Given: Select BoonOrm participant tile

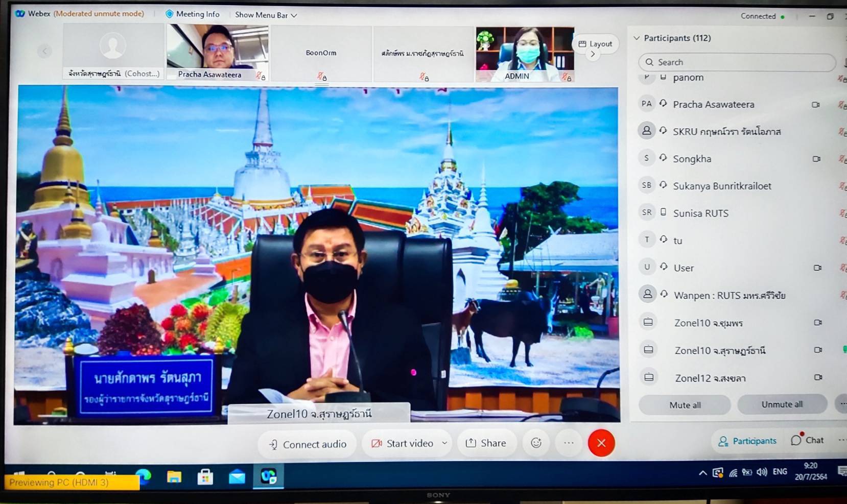Looking at the screenshot, I should [321, 54].
